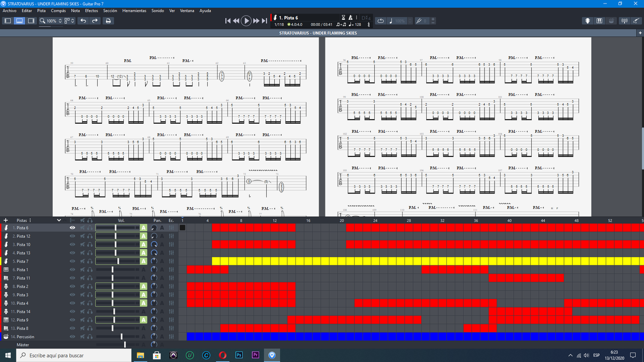Toggle the right inspector panel
Screen dimensions: 644x362
(x=31, y=21)
